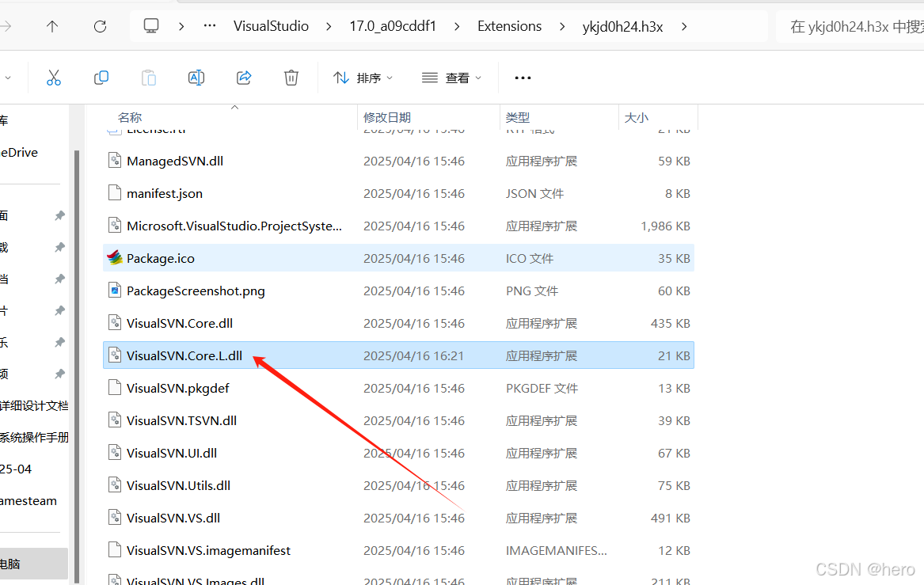Screen dimensions: 924x585
Task: Click the ykjd0h24.h3x breadcrumb segment
Action: pos(622,26)
